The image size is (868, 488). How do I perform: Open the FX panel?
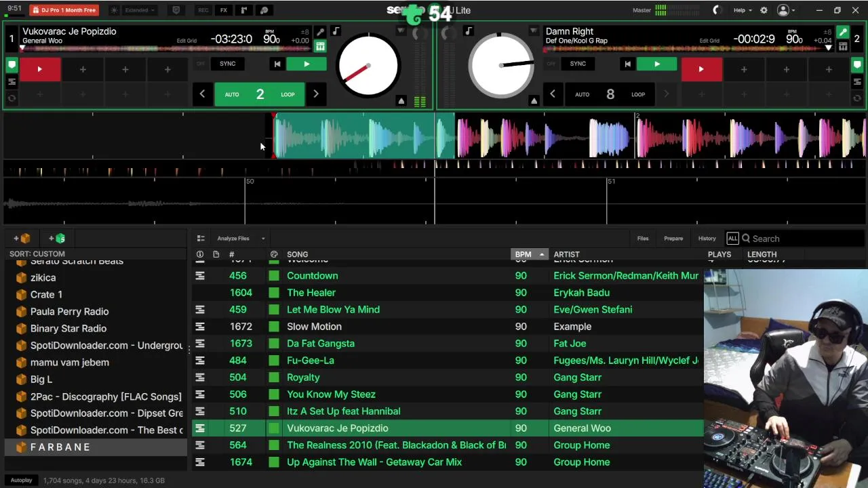click(223, 10)
